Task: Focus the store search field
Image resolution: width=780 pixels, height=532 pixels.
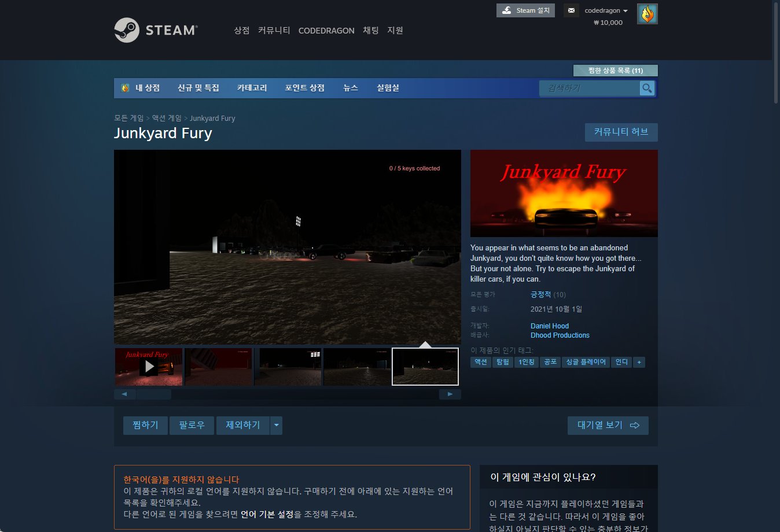Action: tap(589, 88)
